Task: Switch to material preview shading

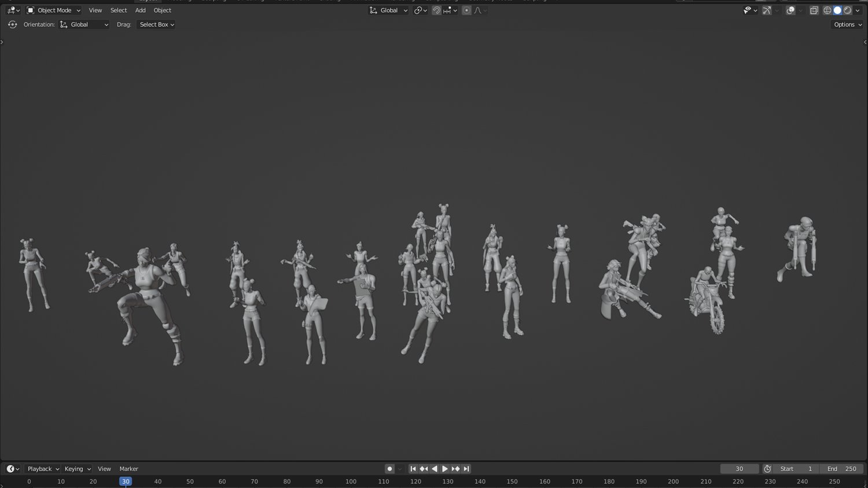Action: 847,10
